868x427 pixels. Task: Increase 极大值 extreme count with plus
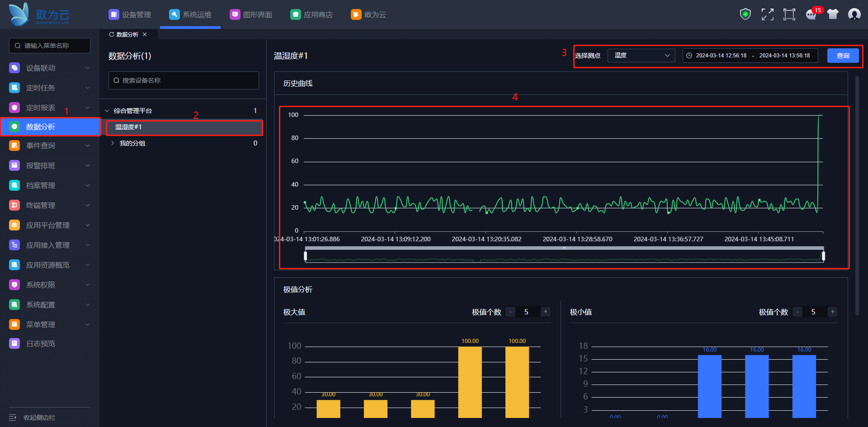(546, 312)
